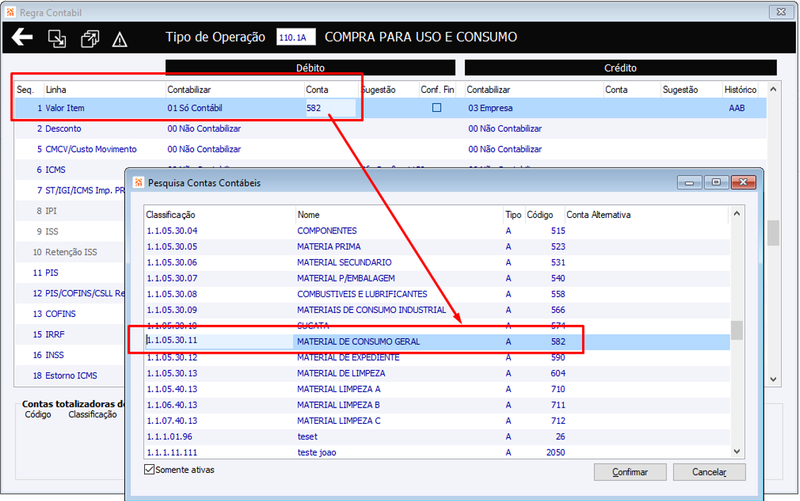This screenshot has height=501, width=800.
Task: Confirm the selected account with Confirmar
Action: [630, 472]
